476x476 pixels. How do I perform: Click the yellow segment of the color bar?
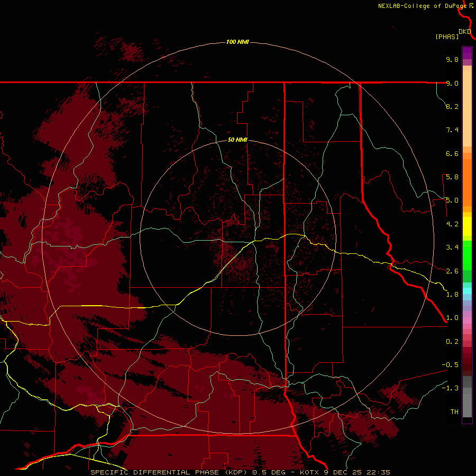click(x=467, y=226)
